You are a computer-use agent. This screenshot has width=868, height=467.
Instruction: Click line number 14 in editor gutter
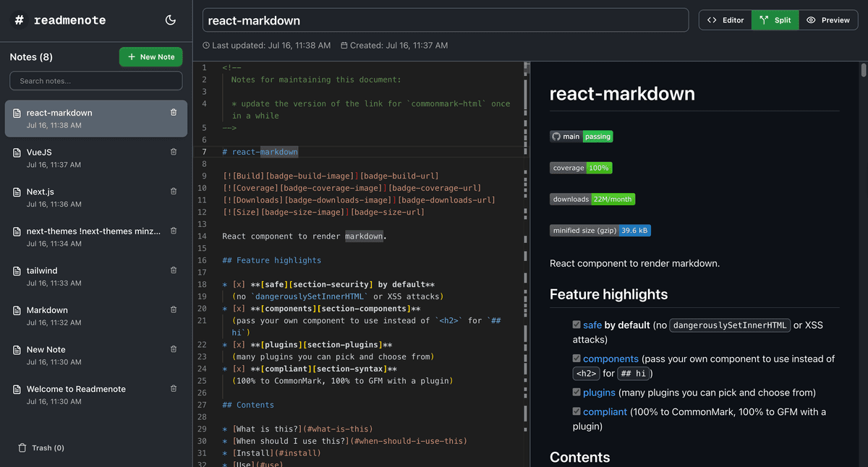tap(202, 236)
